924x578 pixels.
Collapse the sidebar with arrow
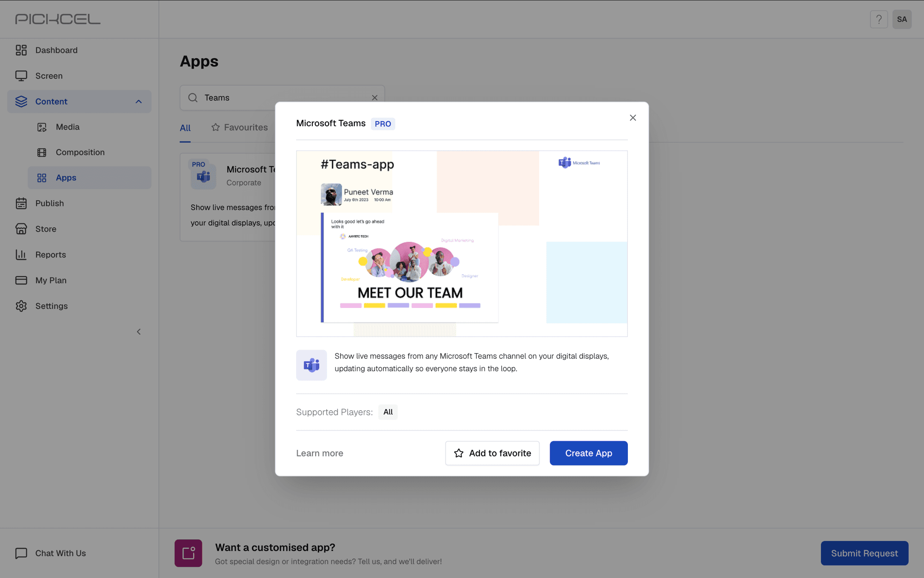click(139, 332)
